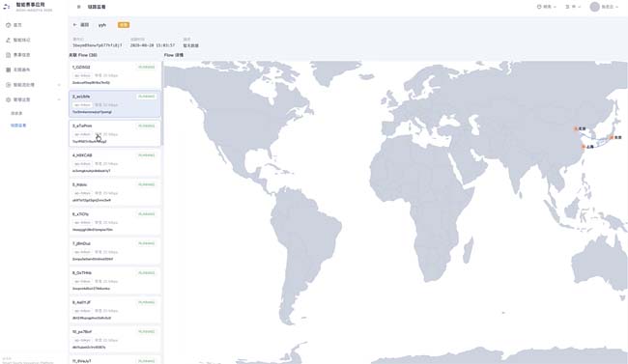Click the ID value under the yyh title
Screen dimensions: 628x364
point(98,45)
